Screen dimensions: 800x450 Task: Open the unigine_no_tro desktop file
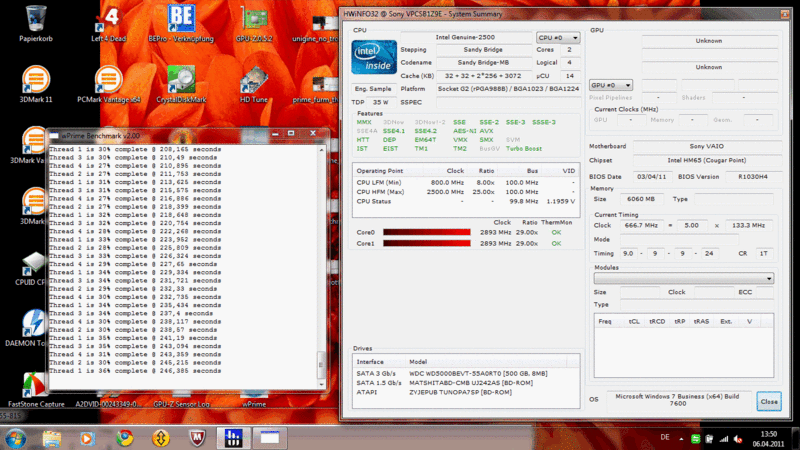pos(315,28)
